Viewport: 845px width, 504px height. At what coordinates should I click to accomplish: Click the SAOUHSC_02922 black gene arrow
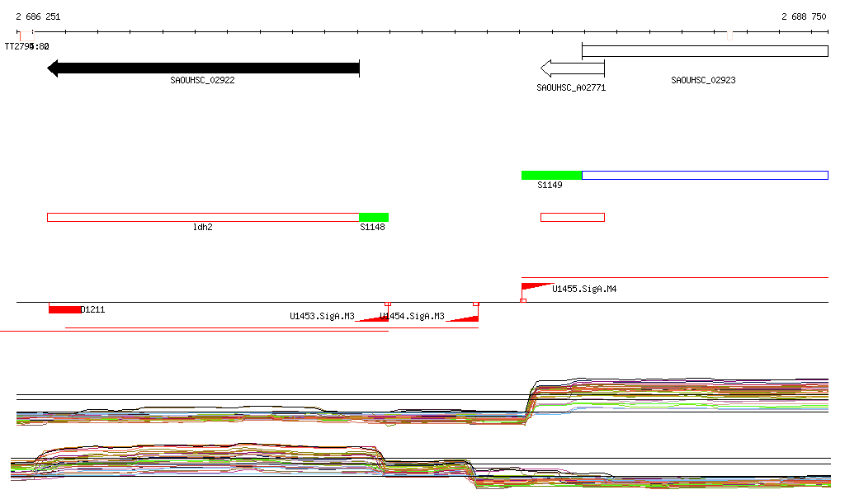point(203,68)
